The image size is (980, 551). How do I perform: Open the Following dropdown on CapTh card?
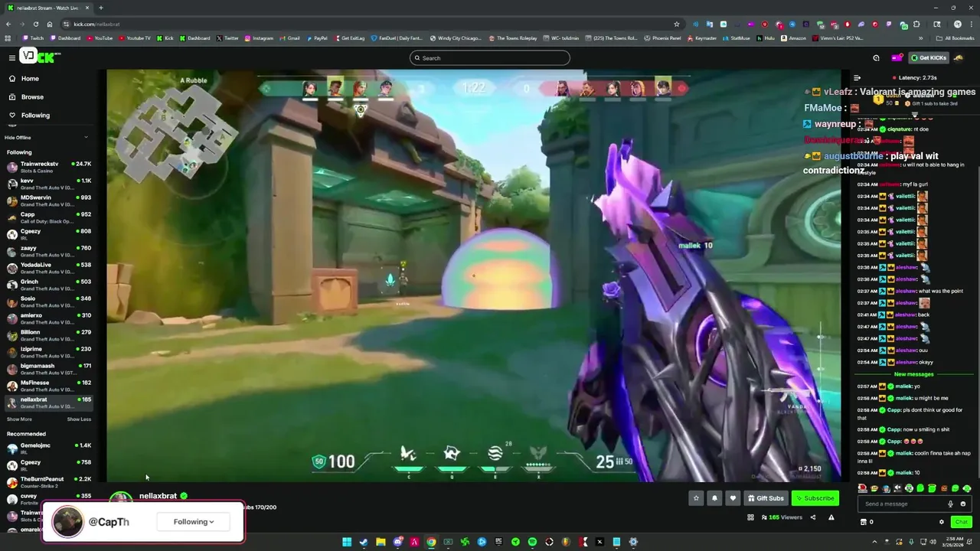click(193, 522)
